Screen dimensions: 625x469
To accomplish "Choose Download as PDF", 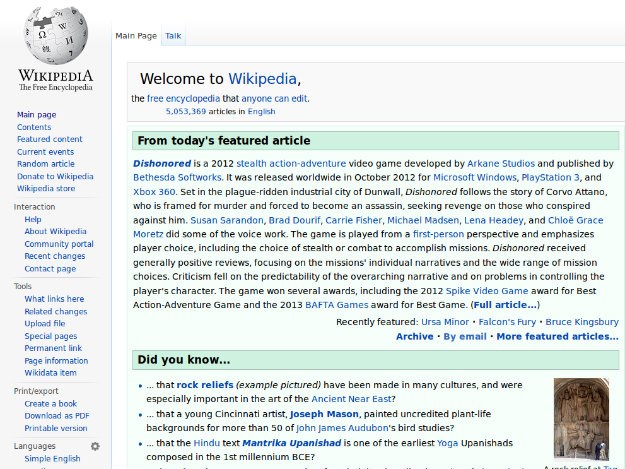I will click(x=57, y=416).
